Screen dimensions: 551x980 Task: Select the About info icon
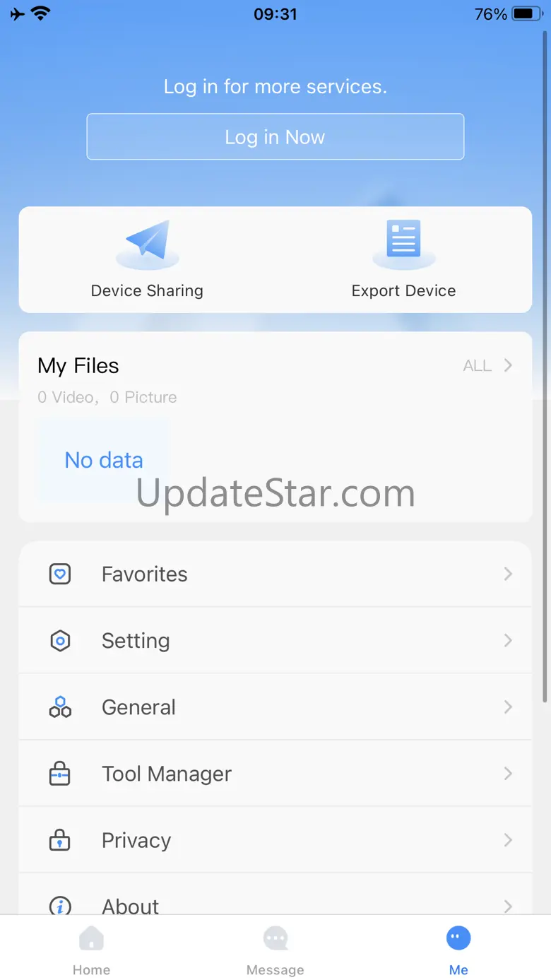click(x=60, y=906)
